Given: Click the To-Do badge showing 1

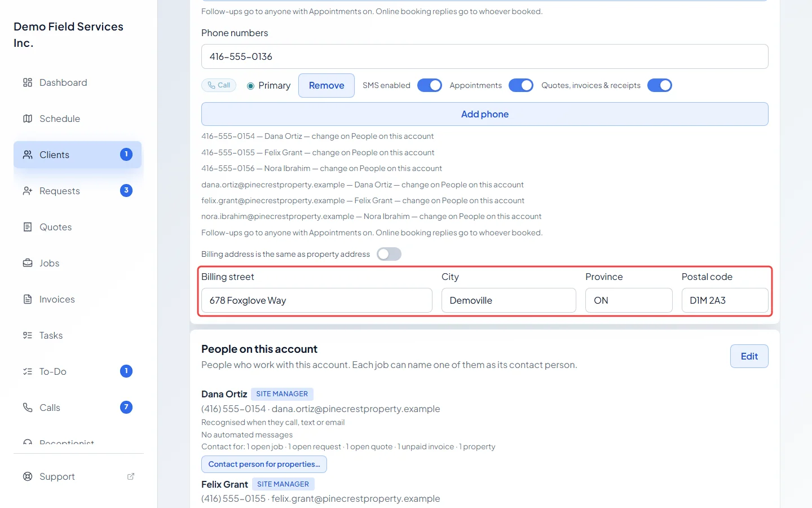Looking at the screenshot, I should point(126,371).
